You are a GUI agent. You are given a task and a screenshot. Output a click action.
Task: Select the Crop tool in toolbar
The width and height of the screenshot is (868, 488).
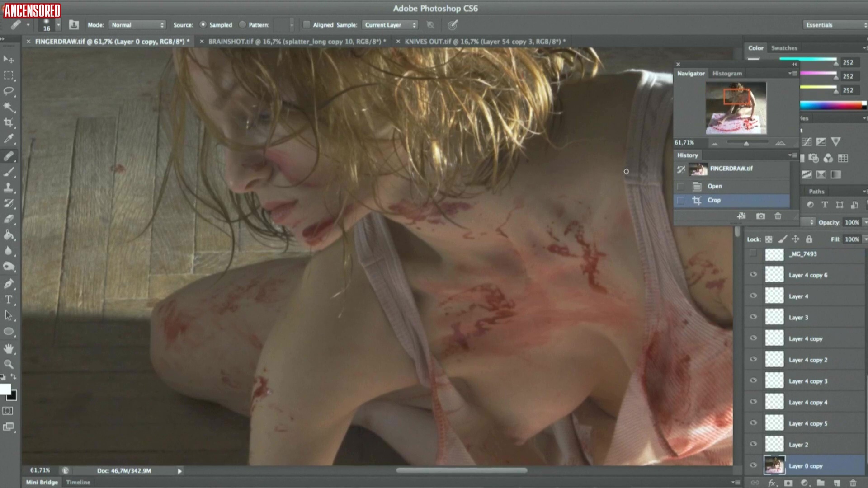[x=8, y=122]
